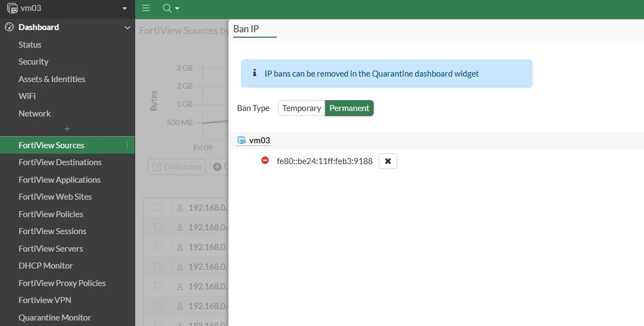644x326 pixels.
Task: Go to FortiView Applications
Action: (x=60, y=180)
